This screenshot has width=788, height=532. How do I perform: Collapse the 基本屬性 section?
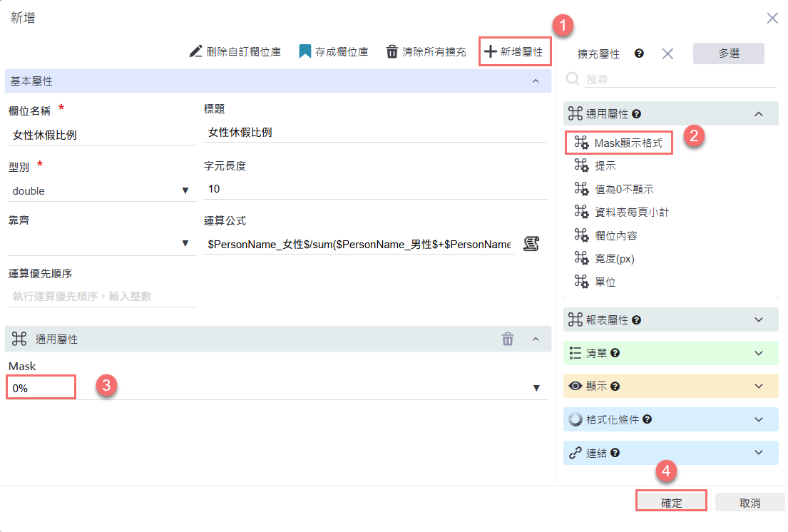(x=536, y=81)
